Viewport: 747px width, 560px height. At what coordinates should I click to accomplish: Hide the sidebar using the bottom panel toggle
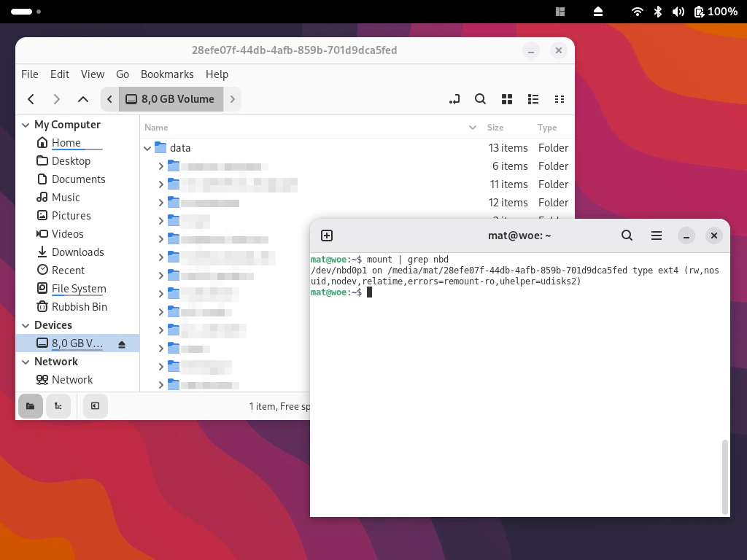tap(95, 406)
